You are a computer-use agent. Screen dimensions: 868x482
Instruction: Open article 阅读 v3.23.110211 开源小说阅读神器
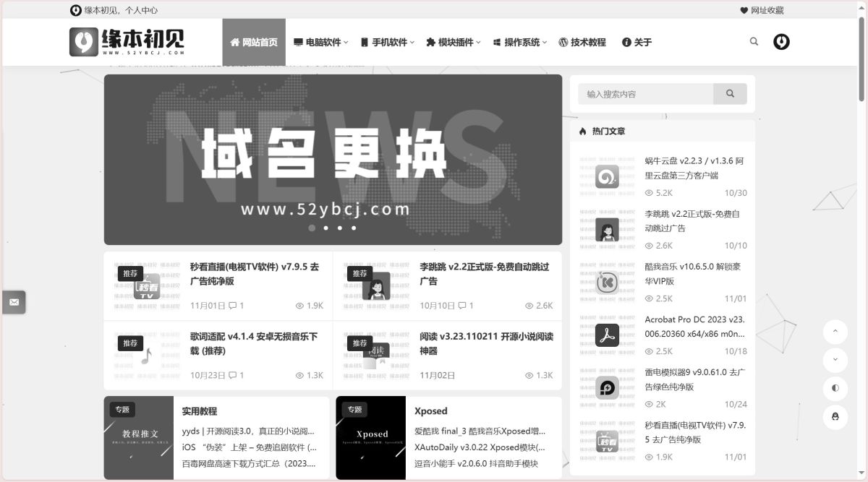[486, 343]
